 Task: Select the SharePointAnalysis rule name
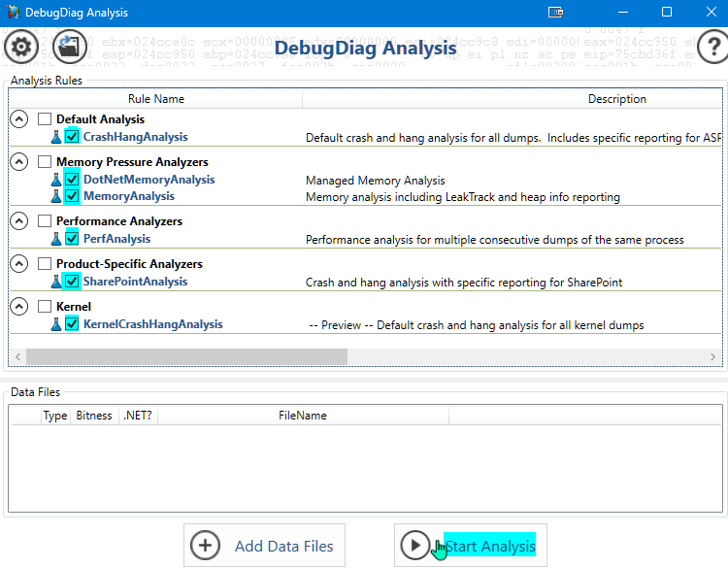point(136,282)
